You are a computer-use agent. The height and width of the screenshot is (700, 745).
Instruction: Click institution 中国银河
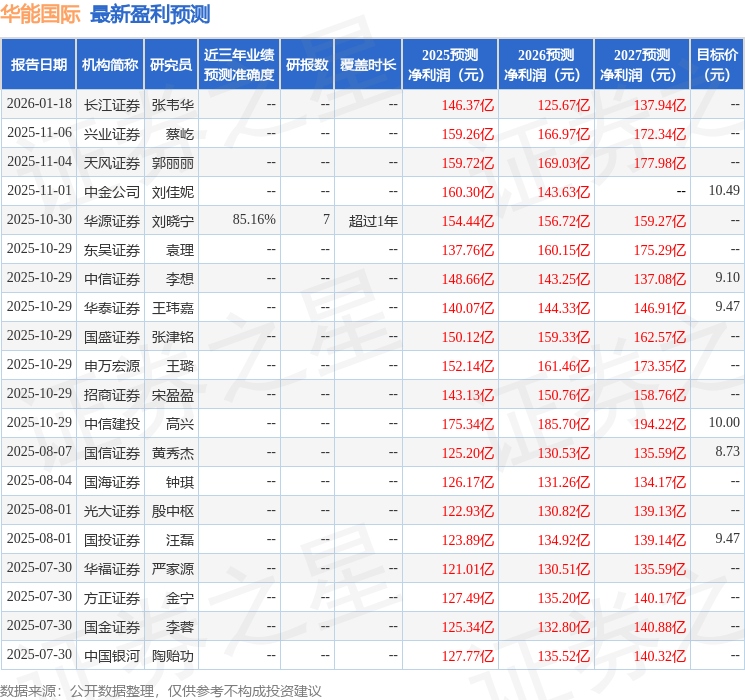(x=112, y=656)
